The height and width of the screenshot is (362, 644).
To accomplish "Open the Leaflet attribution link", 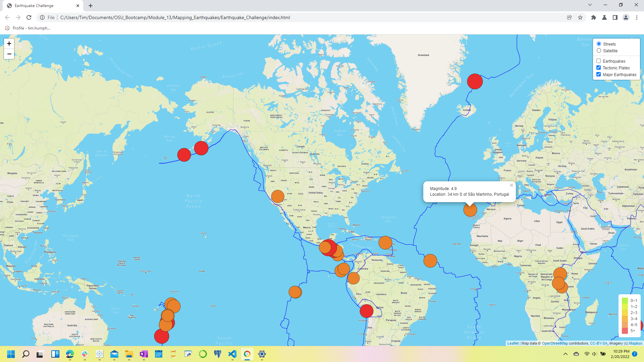I will pos(513,343).
